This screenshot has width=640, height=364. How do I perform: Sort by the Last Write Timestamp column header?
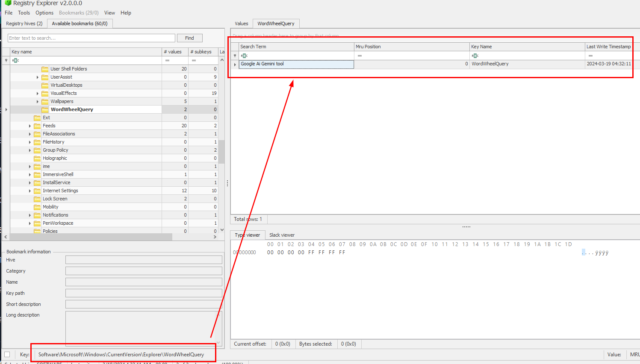coord(608,47)
